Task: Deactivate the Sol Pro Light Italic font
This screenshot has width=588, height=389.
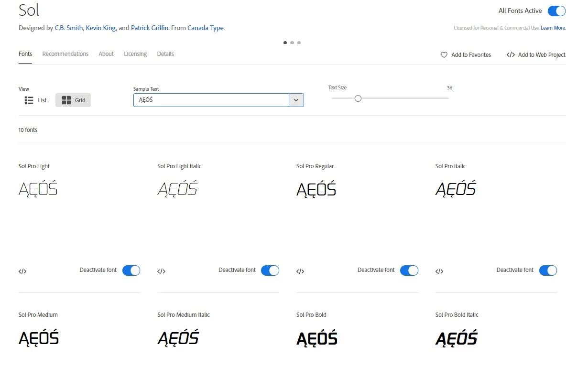Action: tap(270, 270)
